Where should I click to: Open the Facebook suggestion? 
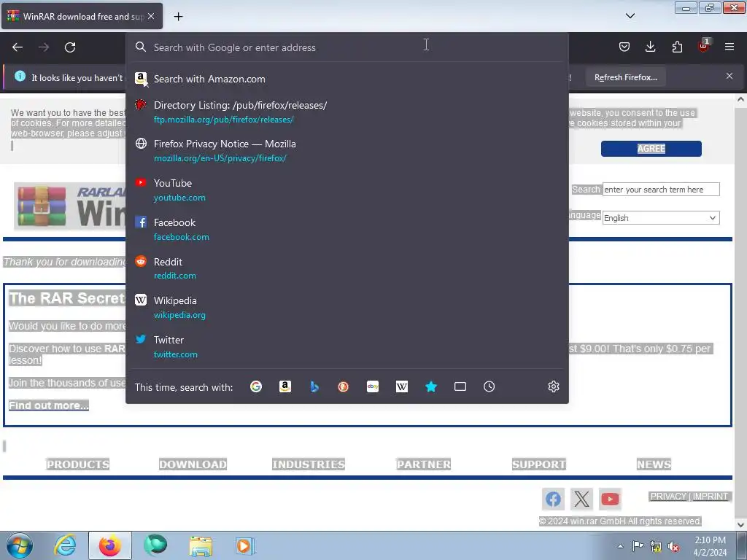click(x=347, y=229)
